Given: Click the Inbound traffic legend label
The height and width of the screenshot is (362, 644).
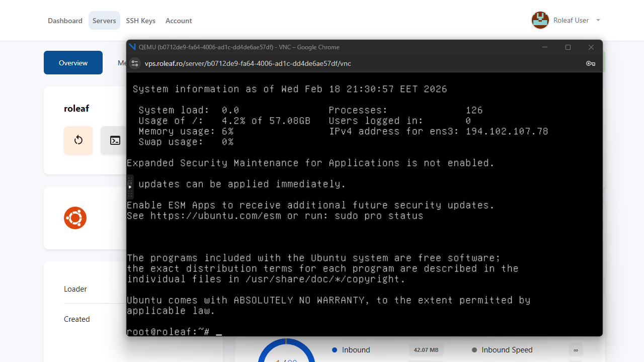Looking at the screenshot, I should click(356, 350).
